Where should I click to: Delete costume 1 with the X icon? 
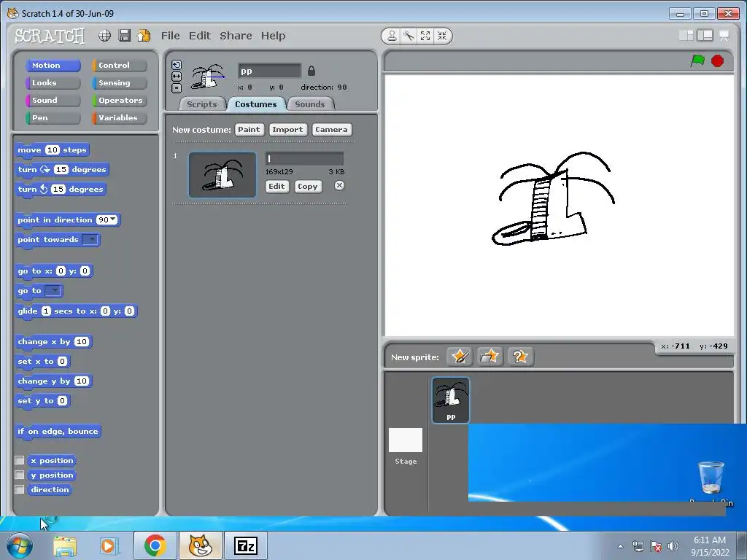tap(339, 186)
